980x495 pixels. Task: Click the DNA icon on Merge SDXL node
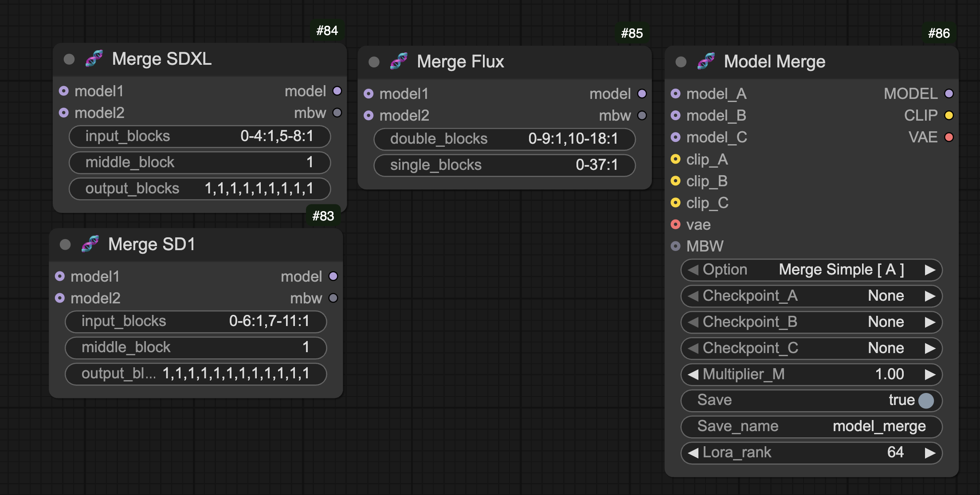coord(94,59)
